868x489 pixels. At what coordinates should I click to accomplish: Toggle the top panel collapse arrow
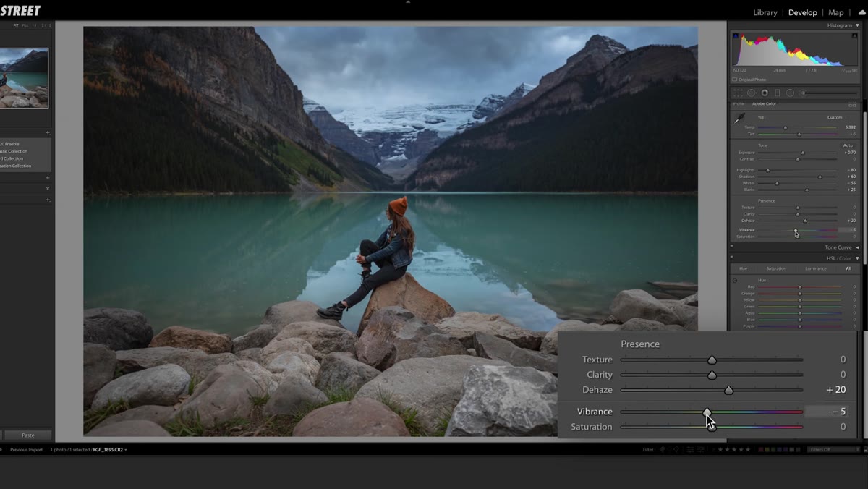click(408, 2)
